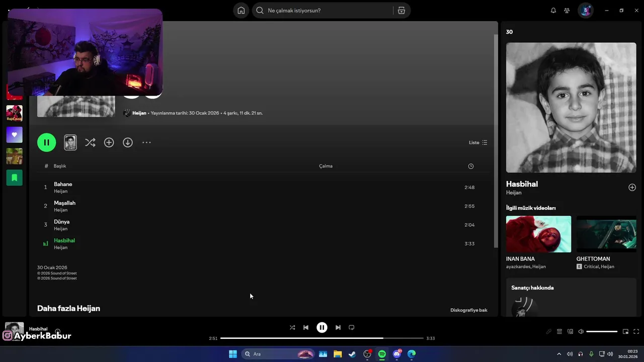Open the miniplayer icon
The image size is (644, 362).
click(x=625, y=331)
